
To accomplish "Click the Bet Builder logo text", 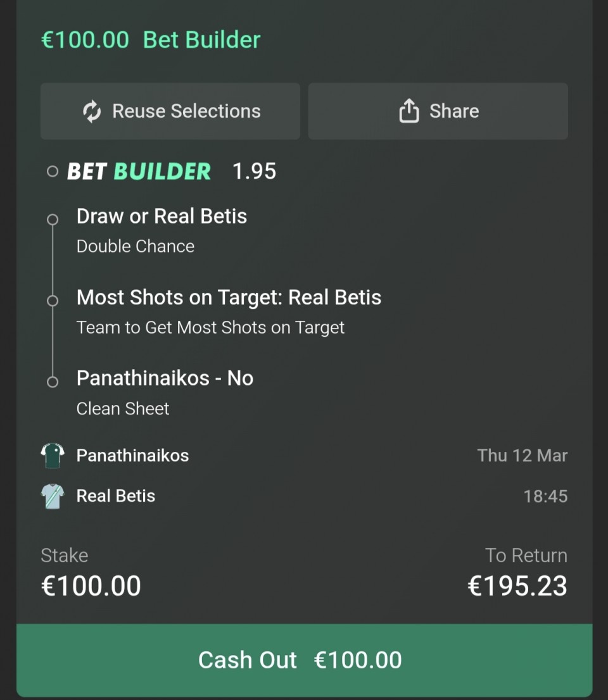I will click(x=139, y=172).
